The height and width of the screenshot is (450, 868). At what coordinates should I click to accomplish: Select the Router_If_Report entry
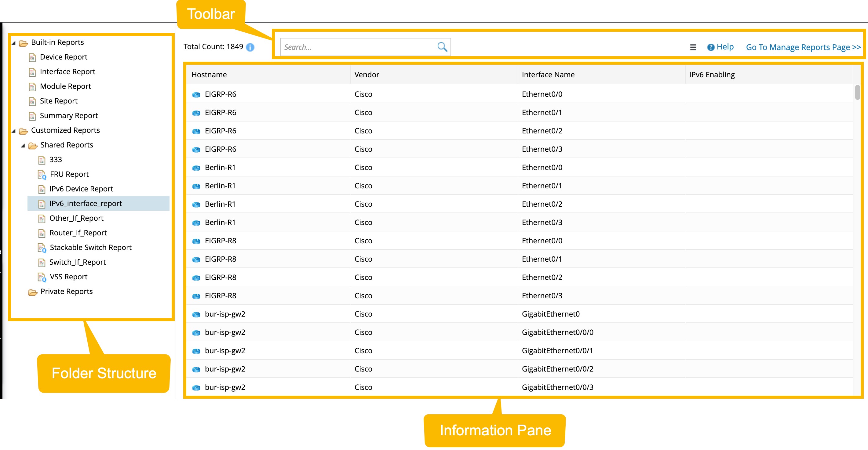(78, 233)
